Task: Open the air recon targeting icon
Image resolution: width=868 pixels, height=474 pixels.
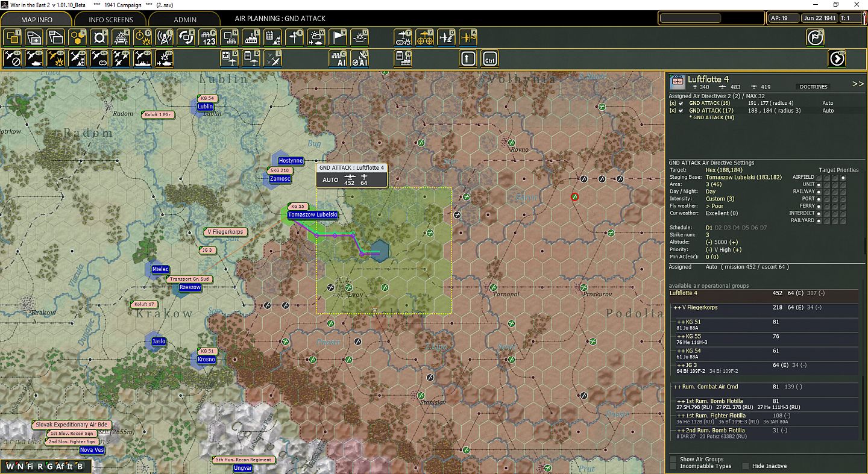Action: pos(403,37)
